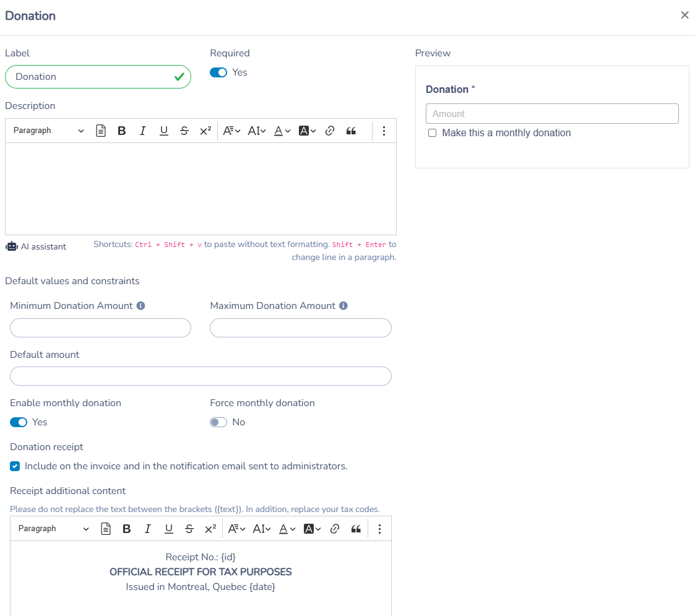Viewport: 695px width, 616px height.
Task: Open font color picker in Receipt editor
Action: coord(287,529)
